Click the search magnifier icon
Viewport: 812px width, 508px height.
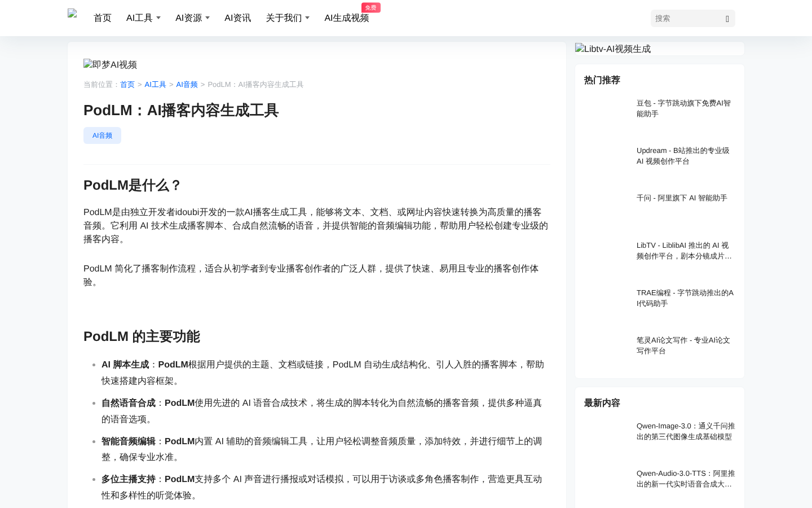tap(727, 19)
